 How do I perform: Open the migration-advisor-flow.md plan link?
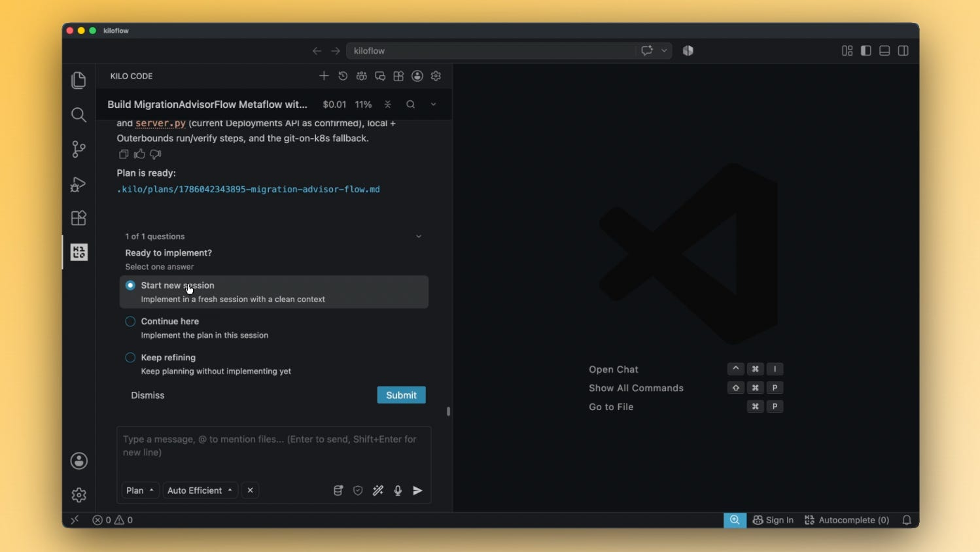(x=248, y=189)
